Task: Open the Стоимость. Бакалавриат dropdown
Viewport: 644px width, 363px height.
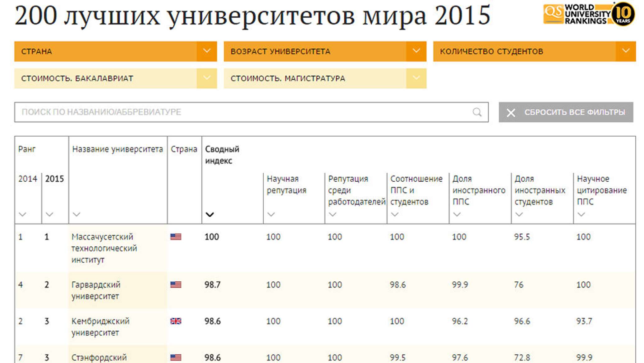Action: (x=116, y=78)
